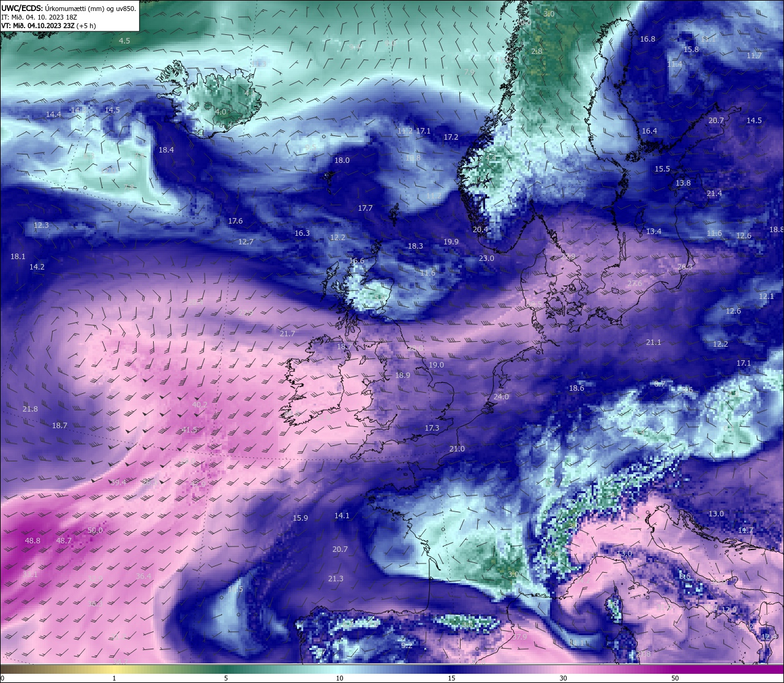784x683 pixels.
Task: Select the 23.0 value label
Action: [x=486, y=258]
